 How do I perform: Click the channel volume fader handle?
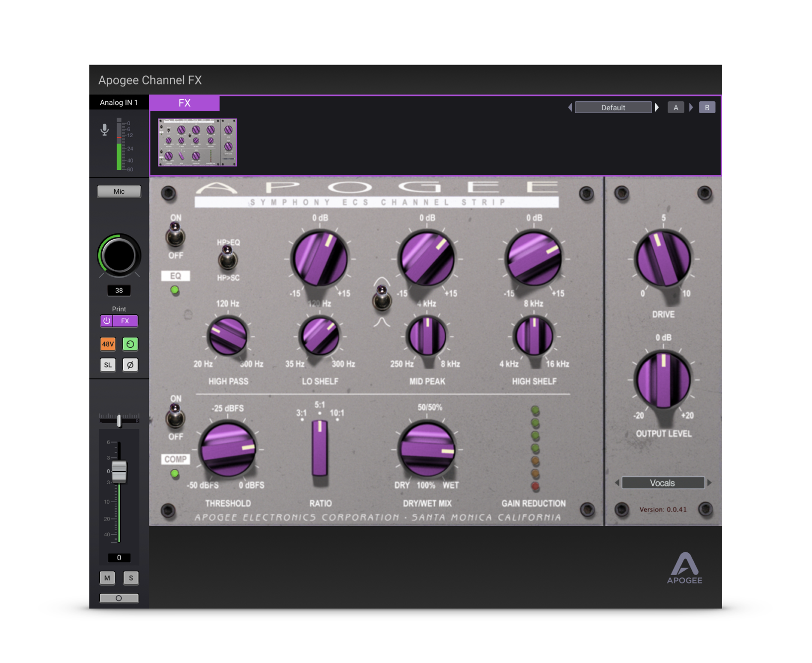(x=119, y=471)
